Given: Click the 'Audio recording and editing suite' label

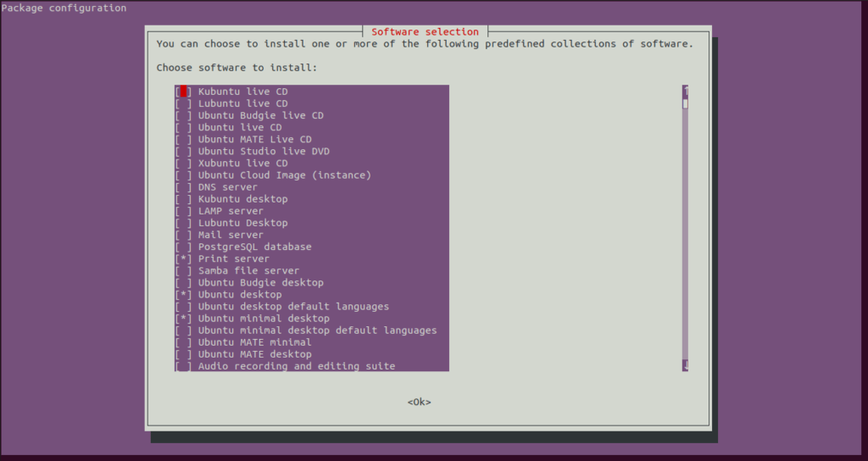Looking at the screenshot, I should [297, 366].
